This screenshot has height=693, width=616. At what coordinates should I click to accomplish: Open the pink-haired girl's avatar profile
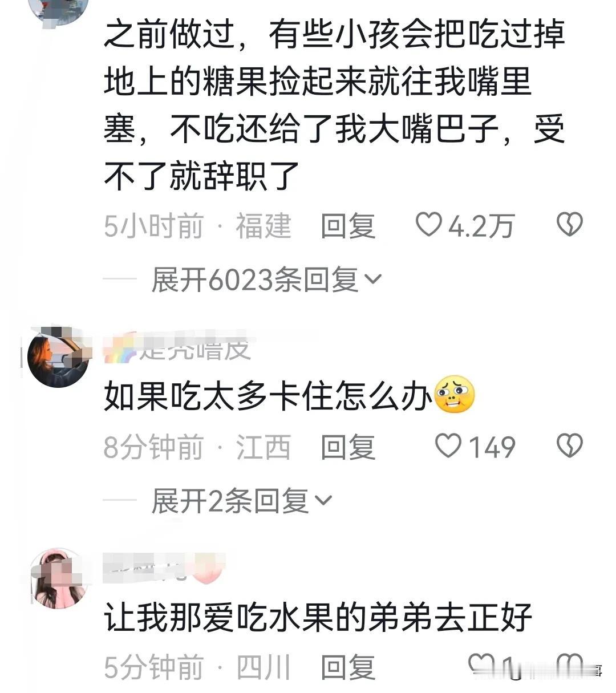pos(58,578)
